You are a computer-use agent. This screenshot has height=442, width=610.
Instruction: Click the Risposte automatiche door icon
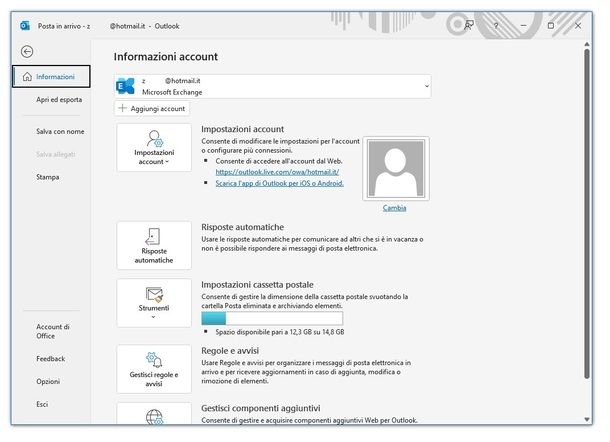click(153, 237)
